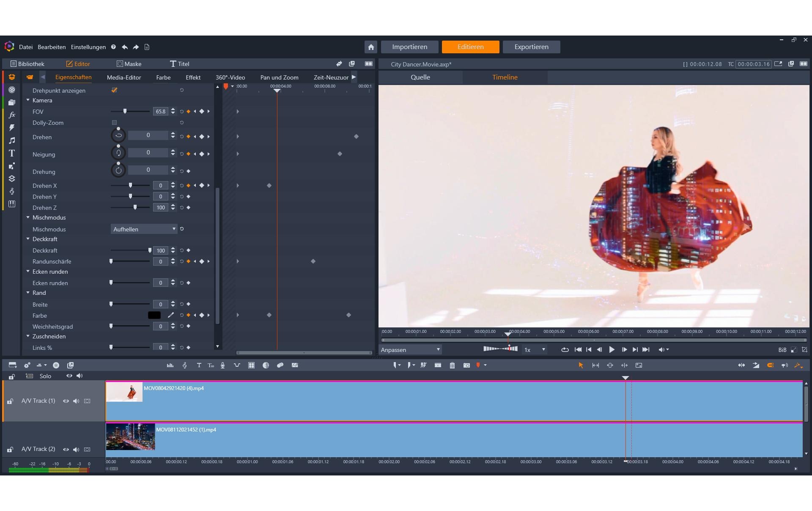Open the Anpassen zoom dropdown
Image resolution: width=812 pixels, height=511 pixels.
click(x=410, y=349)
